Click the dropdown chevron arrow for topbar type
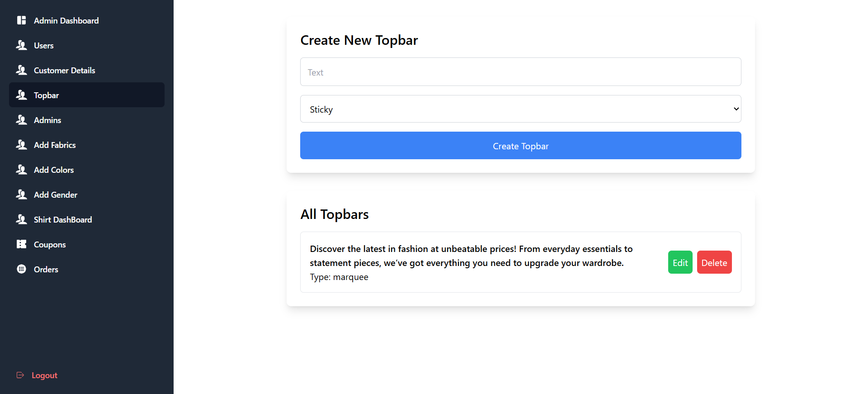Screen dimensions: 868x394 [736, 109]
